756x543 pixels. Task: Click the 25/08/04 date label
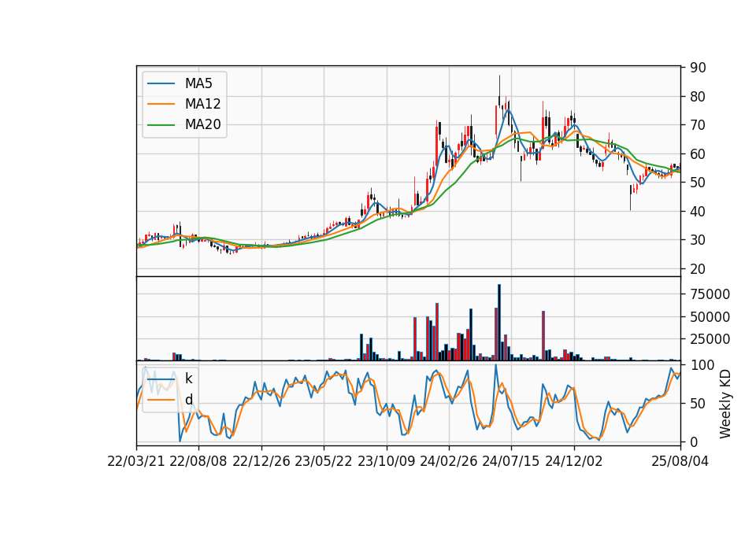(680, 461)
